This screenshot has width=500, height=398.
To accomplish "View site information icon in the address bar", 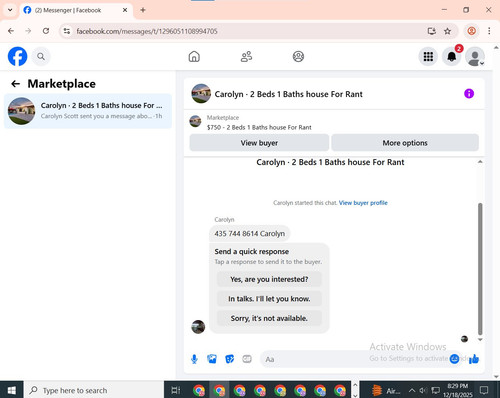I will click(x=67, y=31).
